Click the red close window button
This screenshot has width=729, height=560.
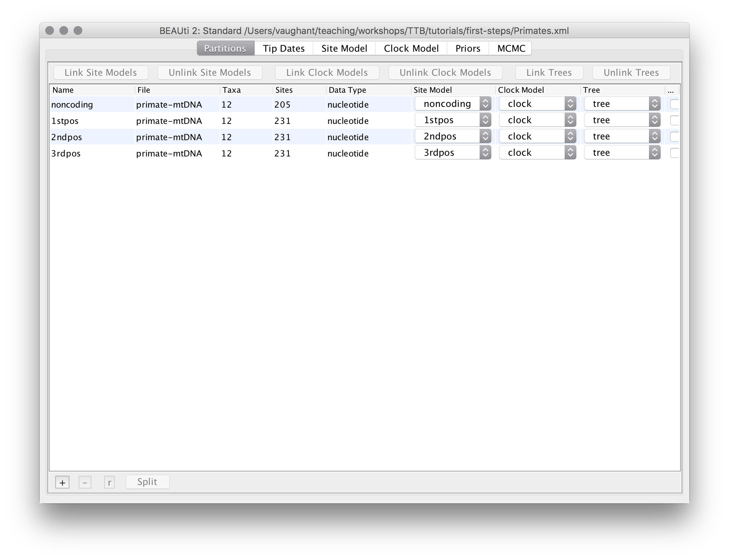click(50, 31)
